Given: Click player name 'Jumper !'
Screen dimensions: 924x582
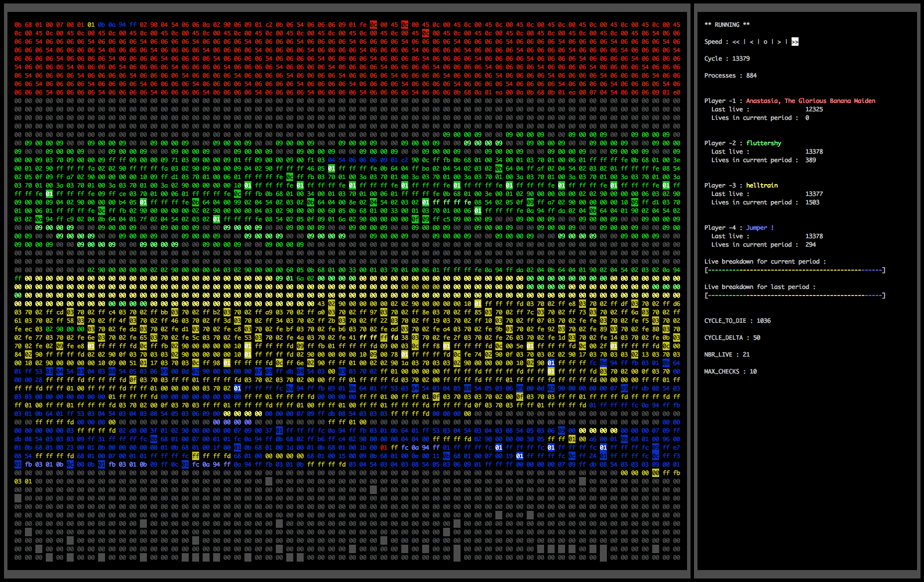Looking at the screenshot, I should (x=760, y=228).
